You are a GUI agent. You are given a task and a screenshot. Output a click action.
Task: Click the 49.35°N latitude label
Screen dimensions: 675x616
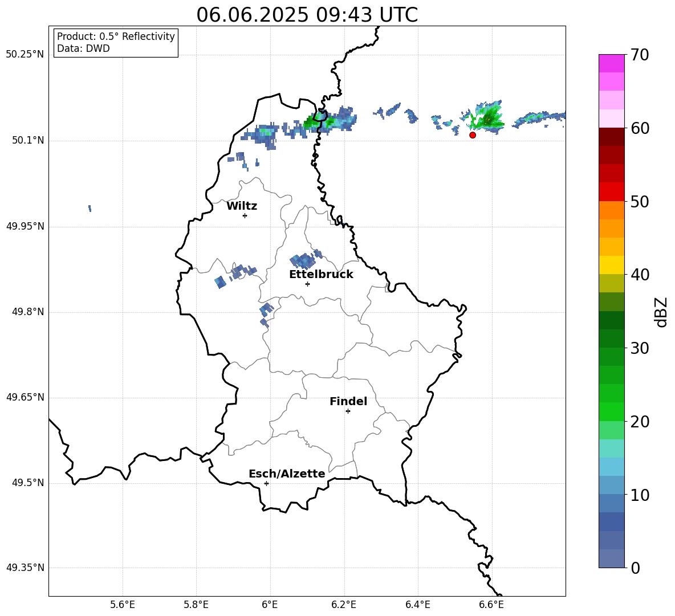click(x=25, y=568)
